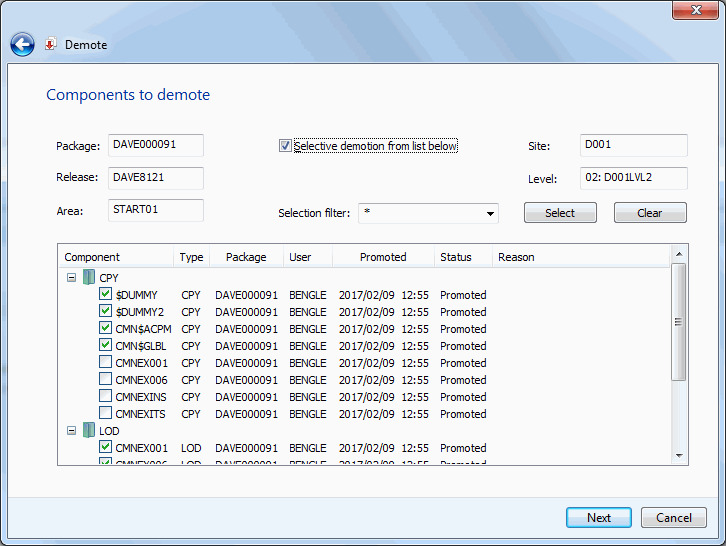Image resolution: width=726 pixels, height=546 pixels.
Task: Select the CMNEXINS component name
Action: [141, 397]
